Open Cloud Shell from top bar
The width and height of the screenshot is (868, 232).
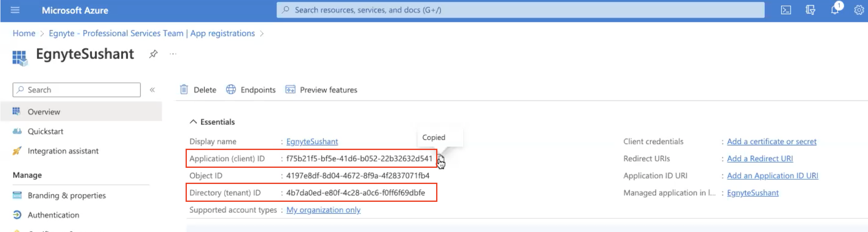point(786,10)
